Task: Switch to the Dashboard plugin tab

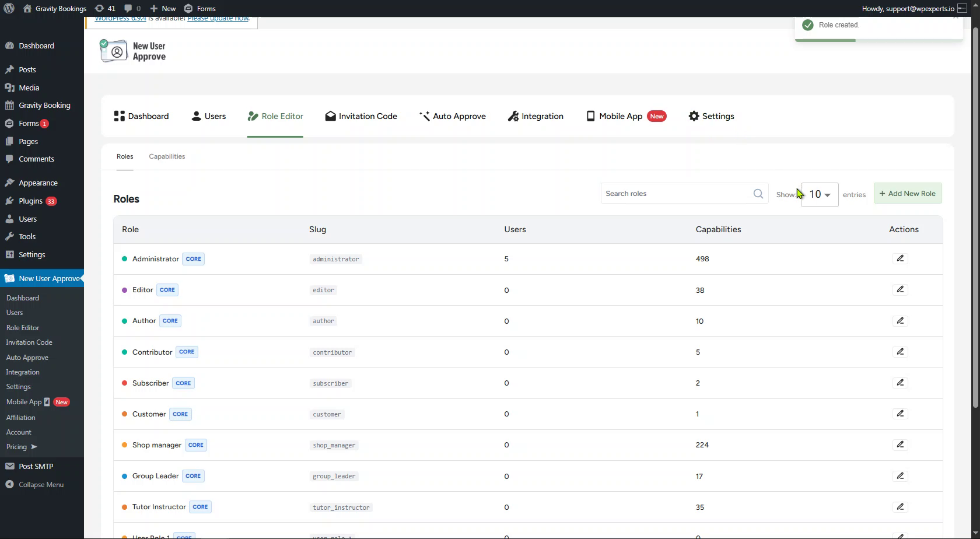Action: pyautogui.click(x=141, y=116)
